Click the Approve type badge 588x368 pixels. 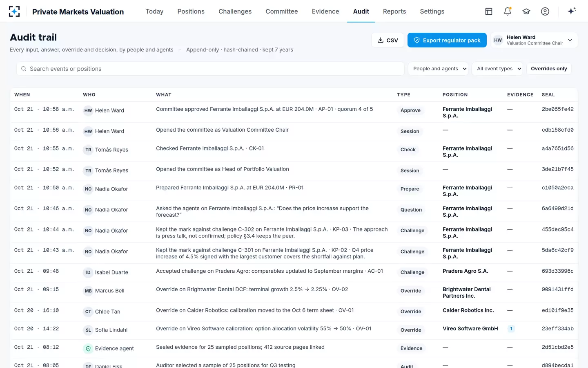coord(410,110)
